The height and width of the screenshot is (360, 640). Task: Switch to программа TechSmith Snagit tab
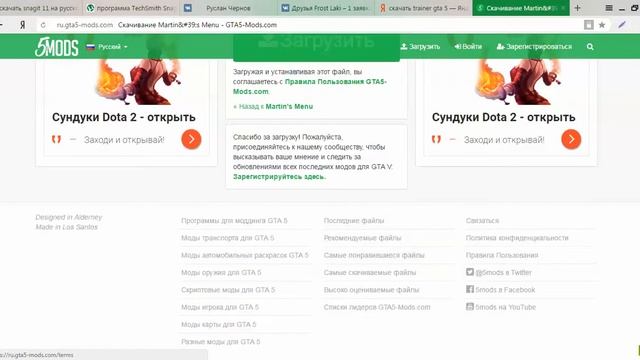coord(131,8)
